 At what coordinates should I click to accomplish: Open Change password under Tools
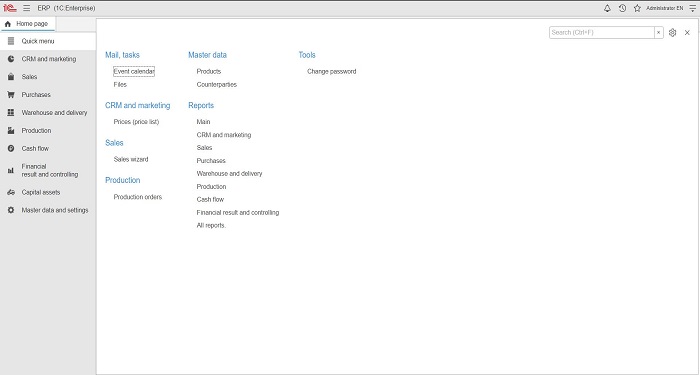[x=332, y=71]
